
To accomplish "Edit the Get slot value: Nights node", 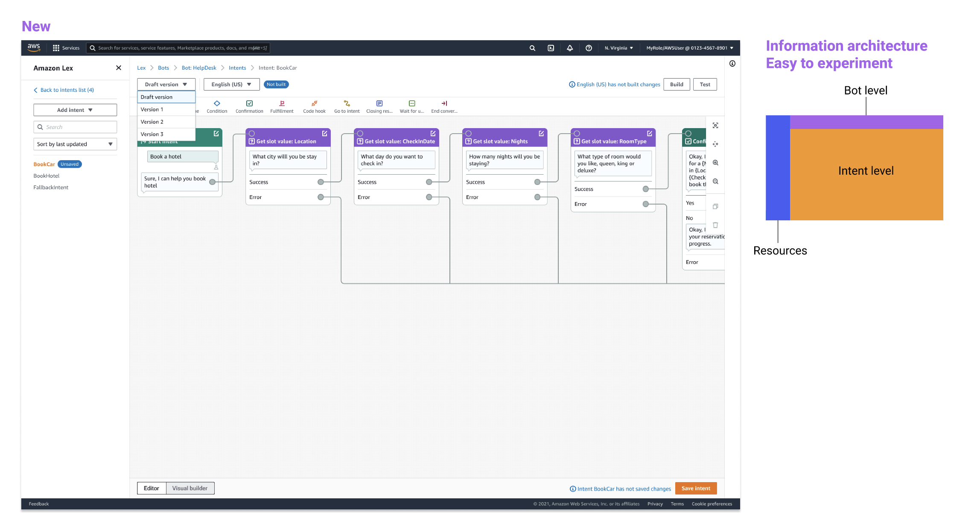I will coord(541,134).
